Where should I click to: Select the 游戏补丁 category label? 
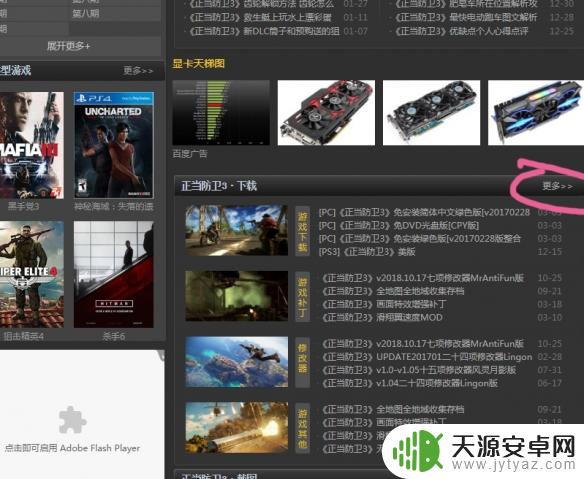point(302,297)
